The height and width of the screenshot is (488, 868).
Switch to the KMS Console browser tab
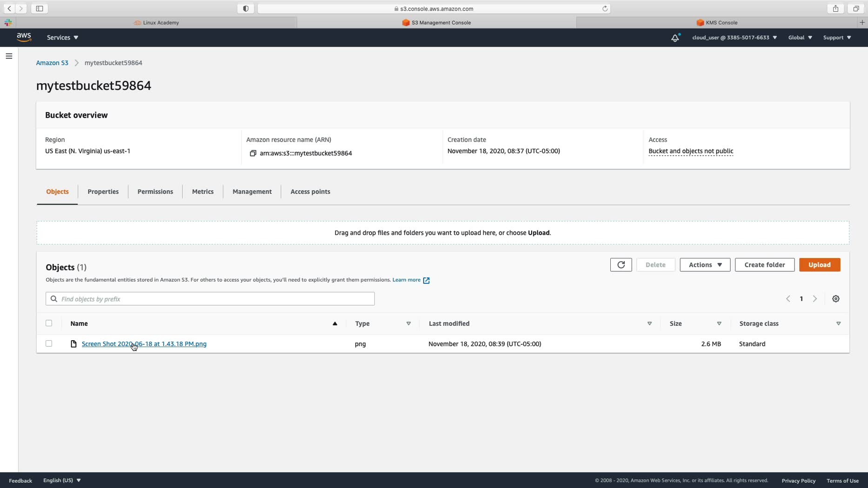tap(717, 22)
